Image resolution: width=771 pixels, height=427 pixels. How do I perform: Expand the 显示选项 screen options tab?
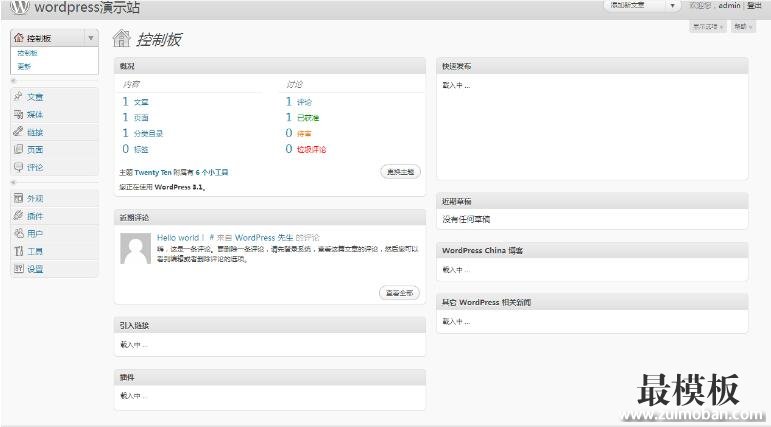(x=708, y=27)
